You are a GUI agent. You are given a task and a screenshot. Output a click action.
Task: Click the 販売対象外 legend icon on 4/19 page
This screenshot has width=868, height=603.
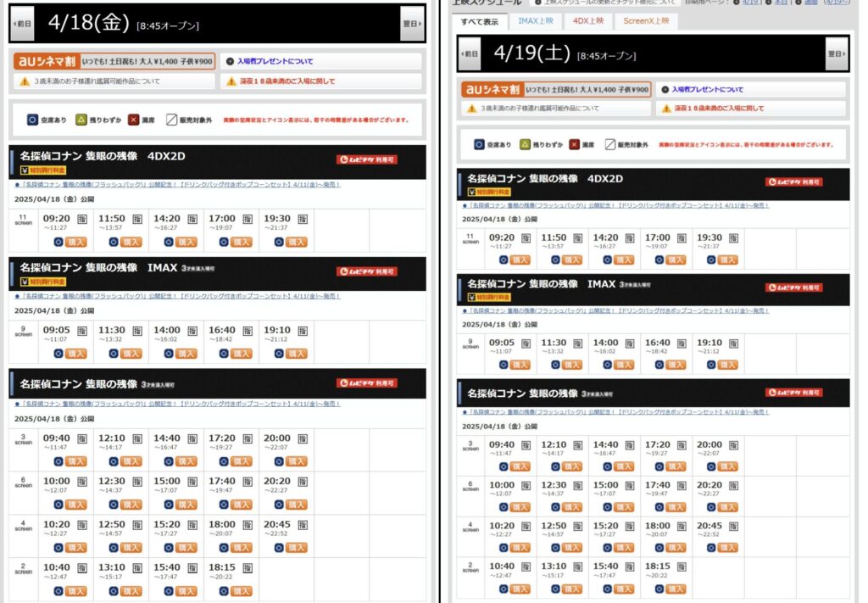coord(610,144)
